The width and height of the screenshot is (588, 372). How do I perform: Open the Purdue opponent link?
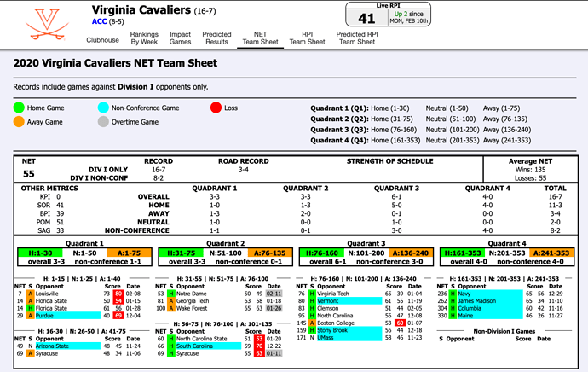pyautogui.click(x=44, y=316)
